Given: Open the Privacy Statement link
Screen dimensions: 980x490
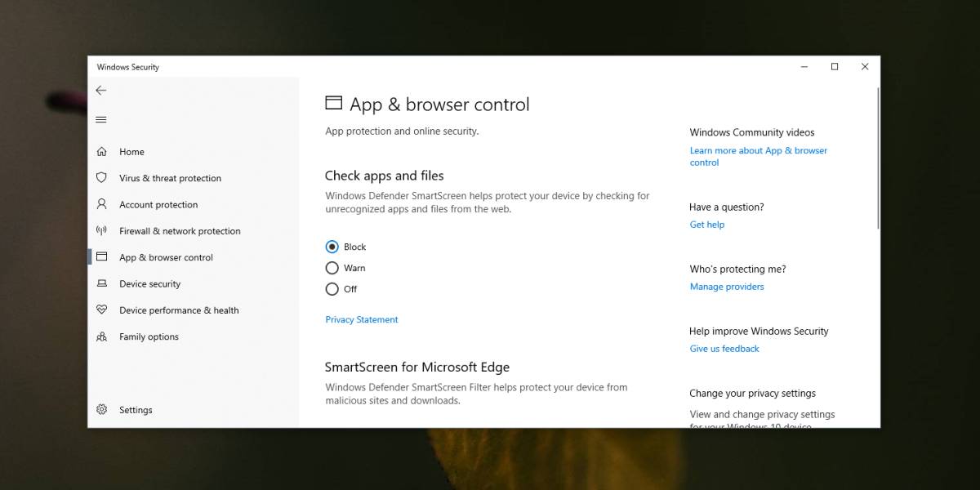Looking at the screenshot, I should click(362, 319).
